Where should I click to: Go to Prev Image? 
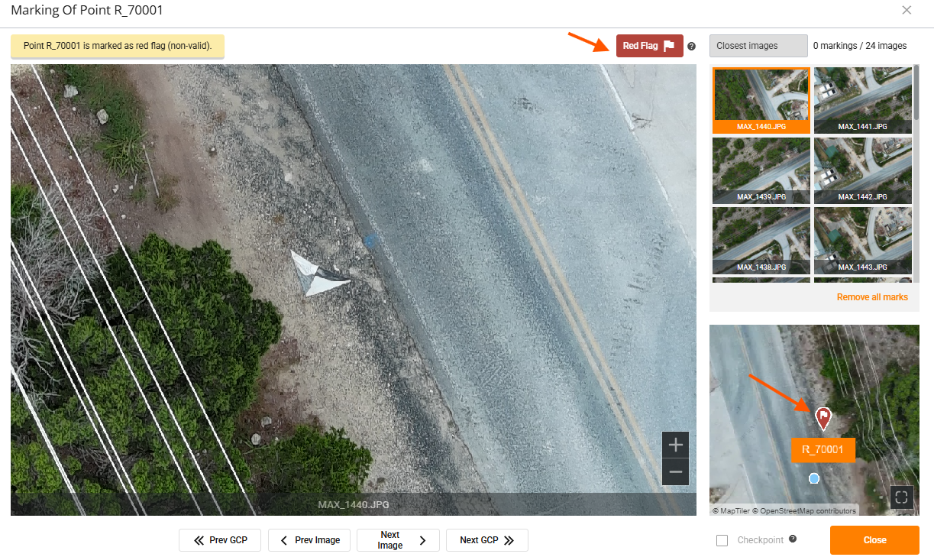click(x=309, y=540)
